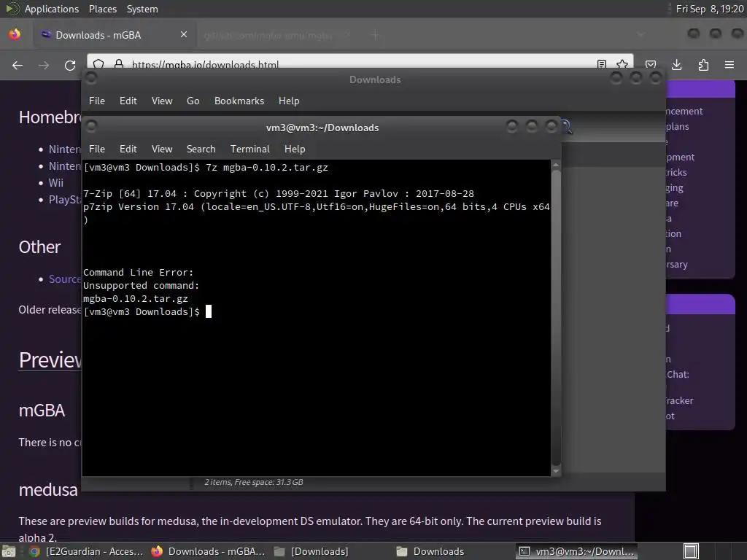The image size is (747, 560).
Task: Click the Downloads window menu button
Action: coord(91,77)
